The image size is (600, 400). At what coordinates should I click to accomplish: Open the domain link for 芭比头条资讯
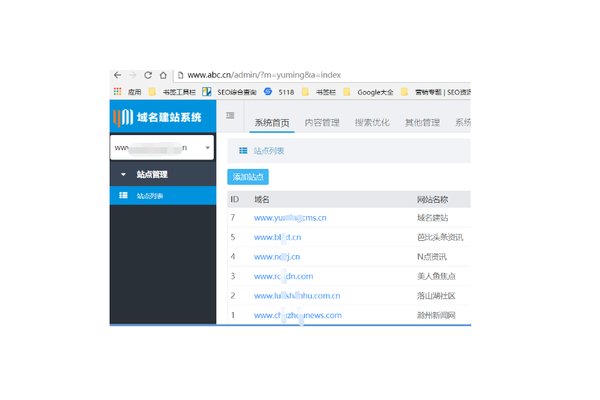[x=277, y=237]
